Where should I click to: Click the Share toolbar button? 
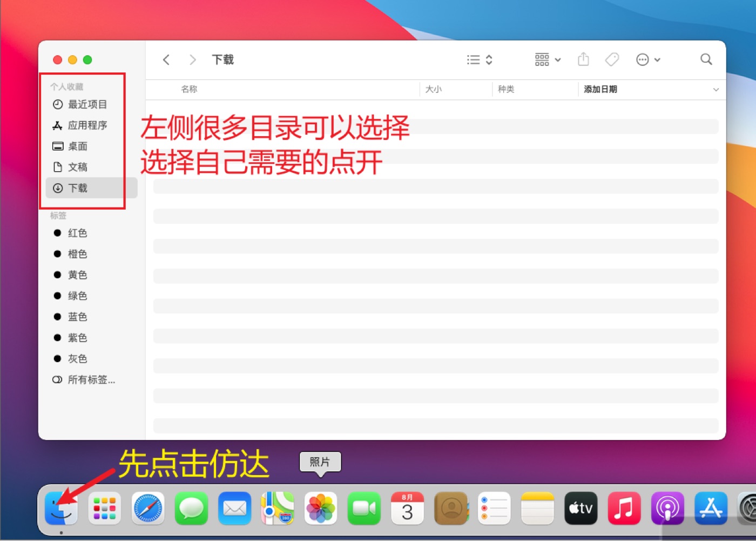click(583, 59)
